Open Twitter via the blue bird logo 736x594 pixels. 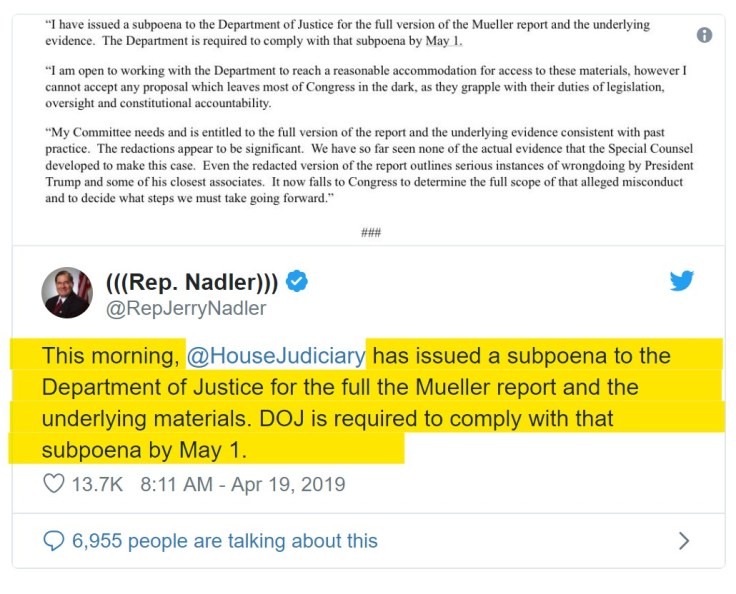point(682,281)
